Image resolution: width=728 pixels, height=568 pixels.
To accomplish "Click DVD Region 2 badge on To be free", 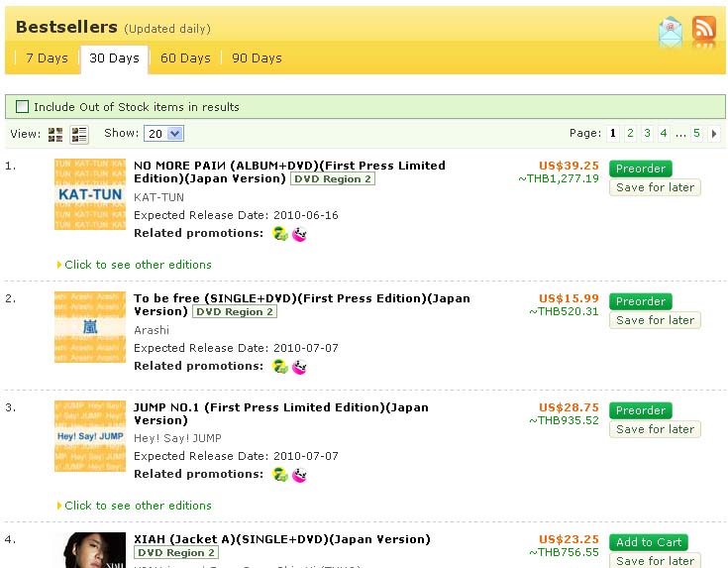I will pos(235,312).
